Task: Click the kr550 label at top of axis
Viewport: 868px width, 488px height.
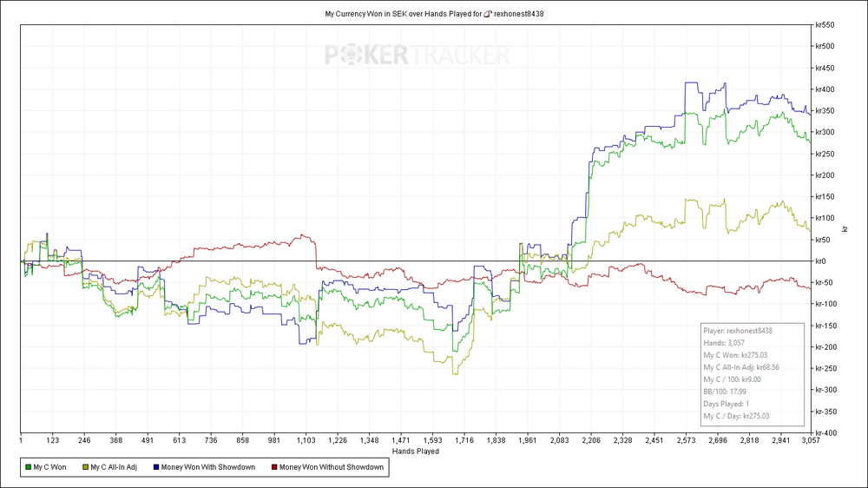Action: [825, 25]
